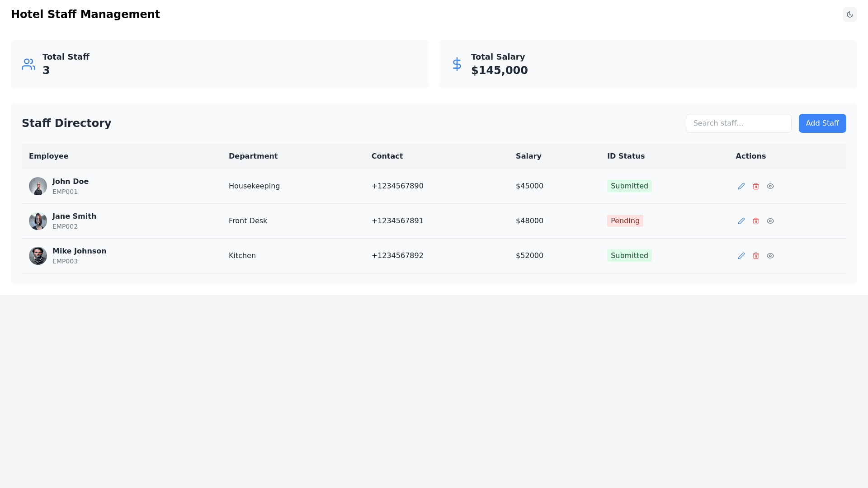Open Jane Smith details with eye icon

coord(770,221)
